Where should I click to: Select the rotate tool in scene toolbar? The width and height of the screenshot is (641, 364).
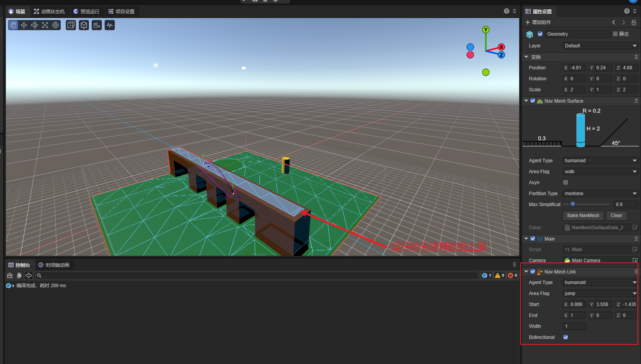click(34, 25)
